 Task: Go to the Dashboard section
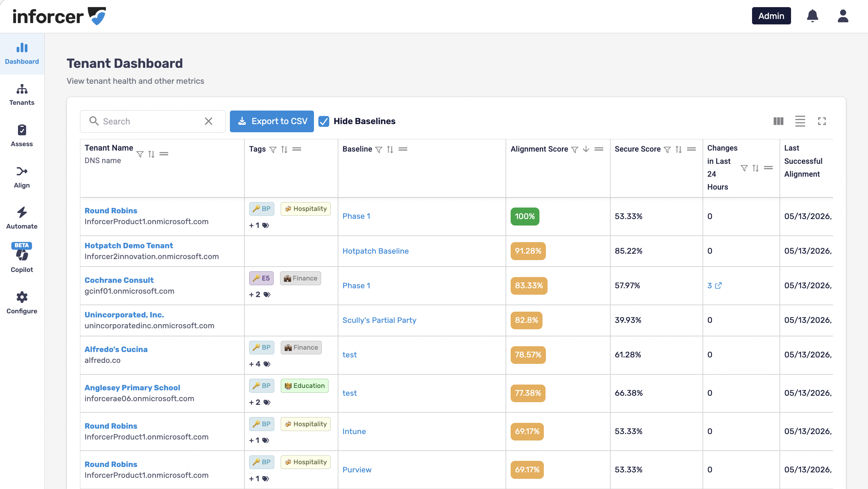point(22,54)
